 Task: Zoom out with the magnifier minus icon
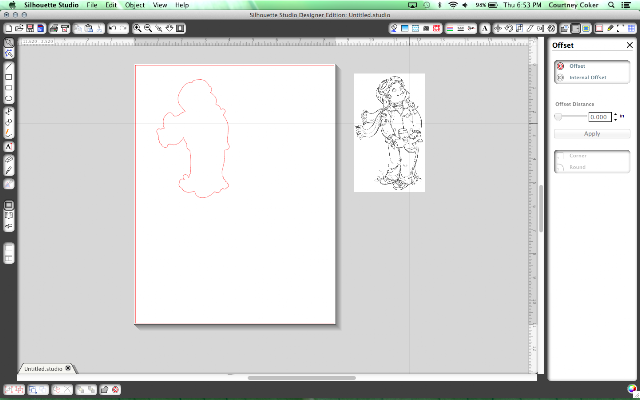click(x=148, y=28)
